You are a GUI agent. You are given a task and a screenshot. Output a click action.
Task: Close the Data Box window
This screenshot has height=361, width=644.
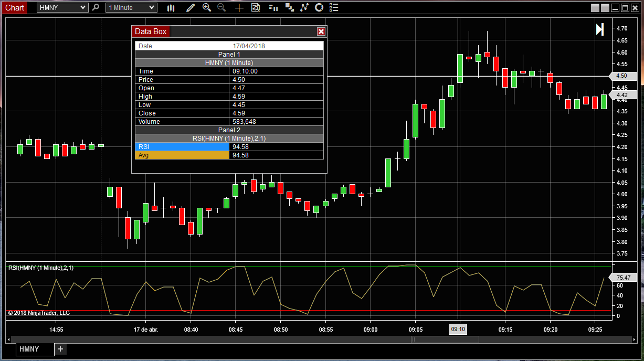tap(321, 31)
